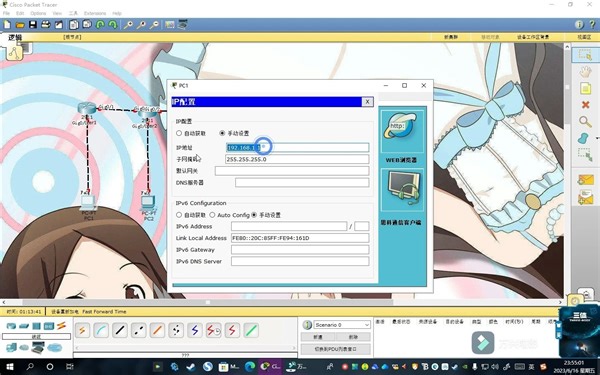The height and width of the screenshot is (375, 600).
Task: Select the solid black straight-through cable
Action: click(x=120, y=330)
